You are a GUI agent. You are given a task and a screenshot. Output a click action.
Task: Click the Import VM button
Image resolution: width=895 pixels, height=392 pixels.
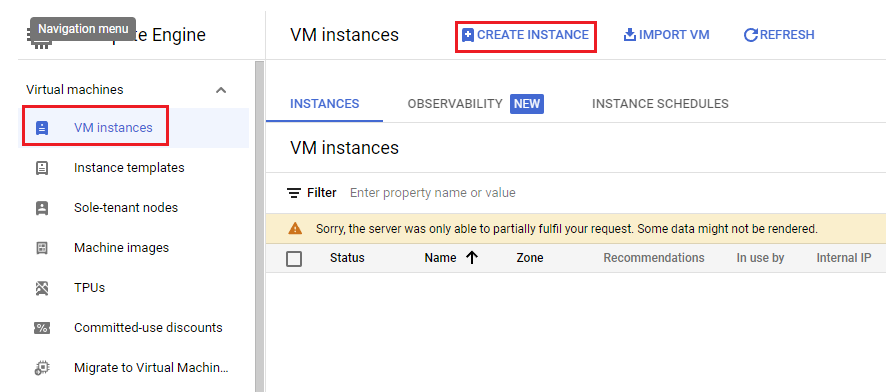(666, 35)
